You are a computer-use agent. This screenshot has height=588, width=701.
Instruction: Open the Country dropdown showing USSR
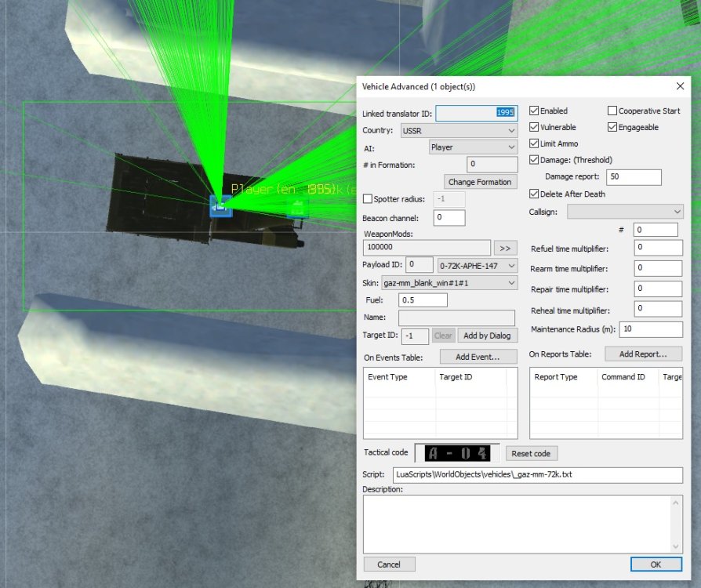tap(459, 130)
